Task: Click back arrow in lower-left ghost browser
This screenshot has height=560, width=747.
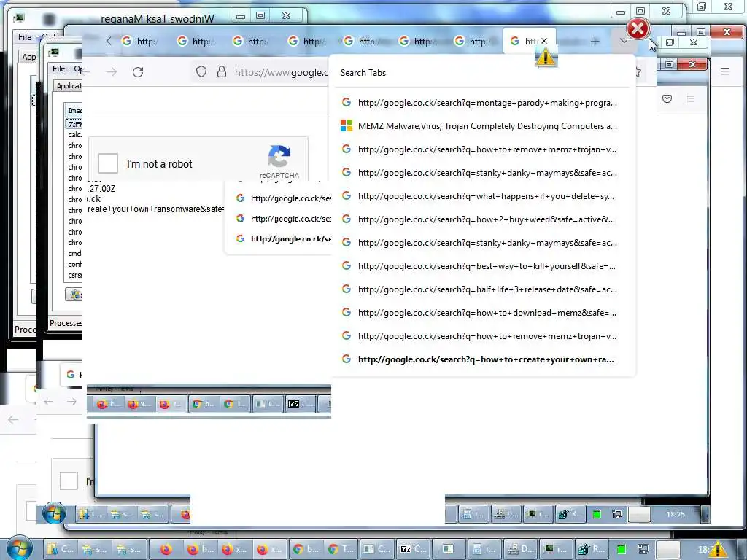Action: tap(13, 419)
